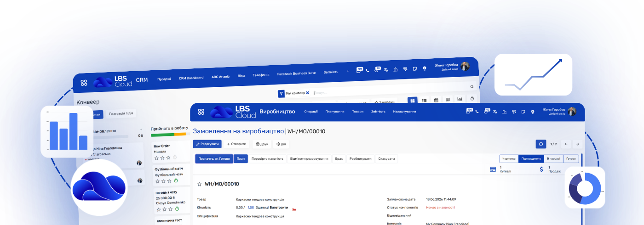Go to next record arrow
This screenshot has width=644, height=225.
pyautogui.click(x=577, y=144)
